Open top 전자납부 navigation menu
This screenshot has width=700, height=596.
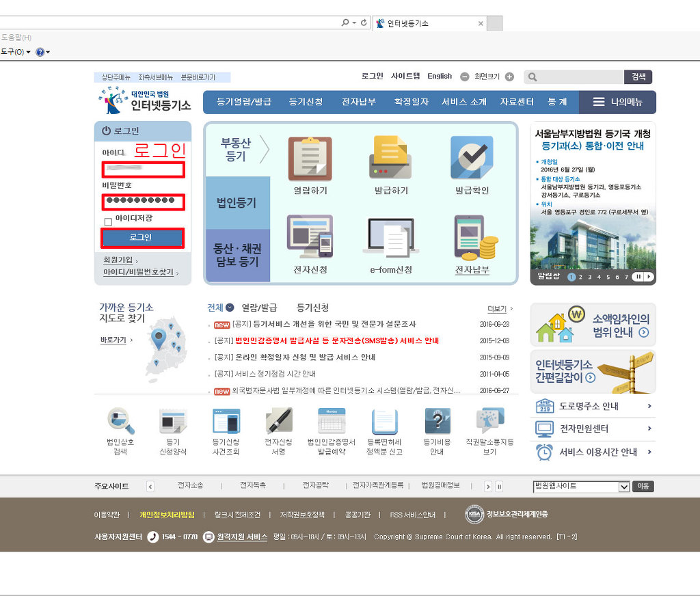click(x=358, y=102)
